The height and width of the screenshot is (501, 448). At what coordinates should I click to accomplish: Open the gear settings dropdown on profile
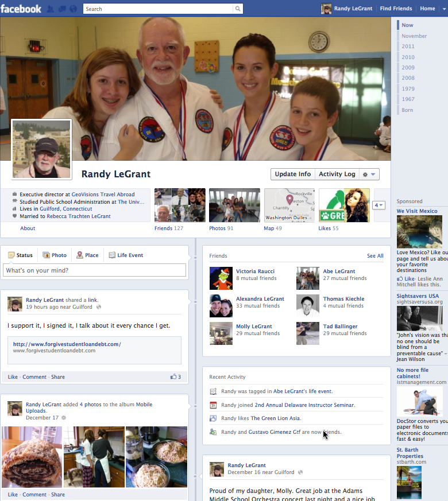pos(369,174)
